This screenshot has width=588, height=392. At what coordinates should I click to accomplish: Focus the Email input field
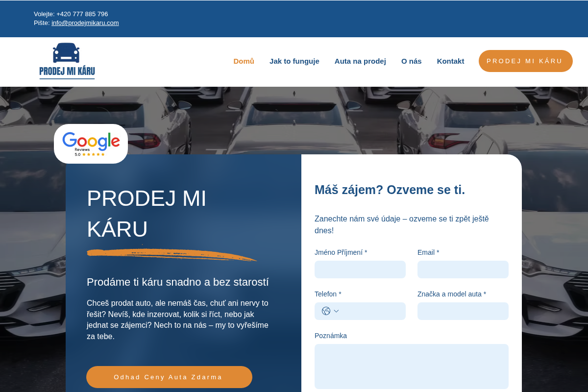click(x=463, y=269)
